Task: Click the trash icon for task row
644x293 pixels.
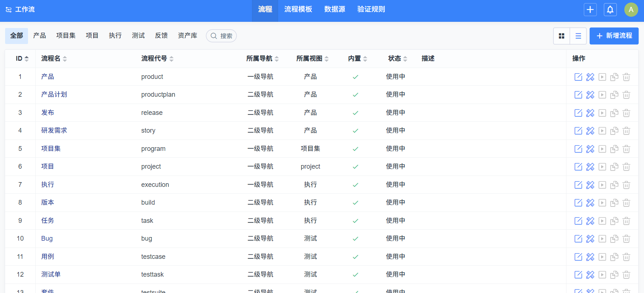Action: click(x=626, y=221)
